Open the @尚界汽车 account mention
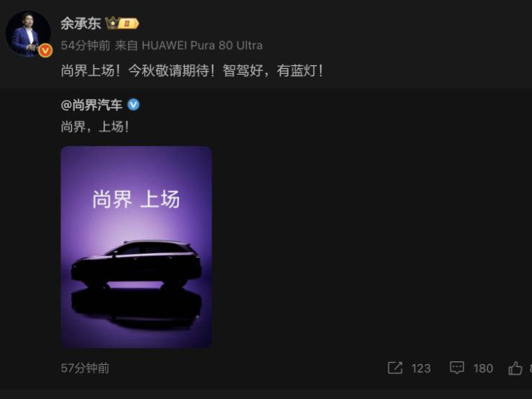The width and height of the screenshot is (532, 399). (x=92, y=105)
